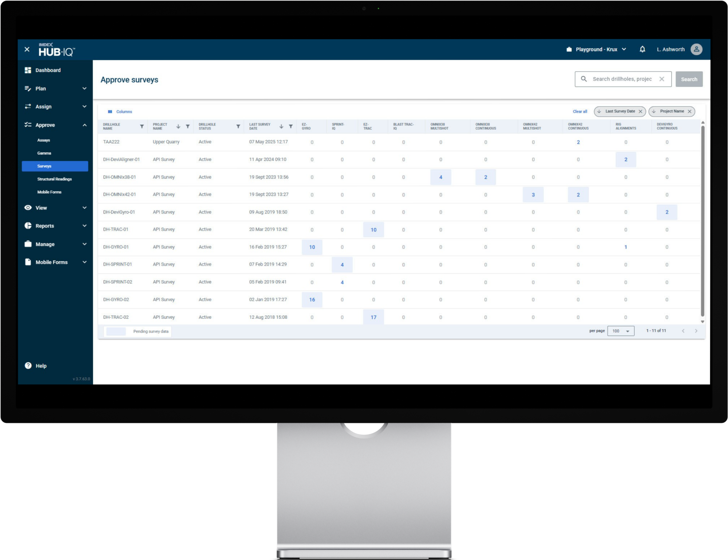The image size is (728, 560).
Task: Click the Clear all link
Action: [x=580, y=111]
